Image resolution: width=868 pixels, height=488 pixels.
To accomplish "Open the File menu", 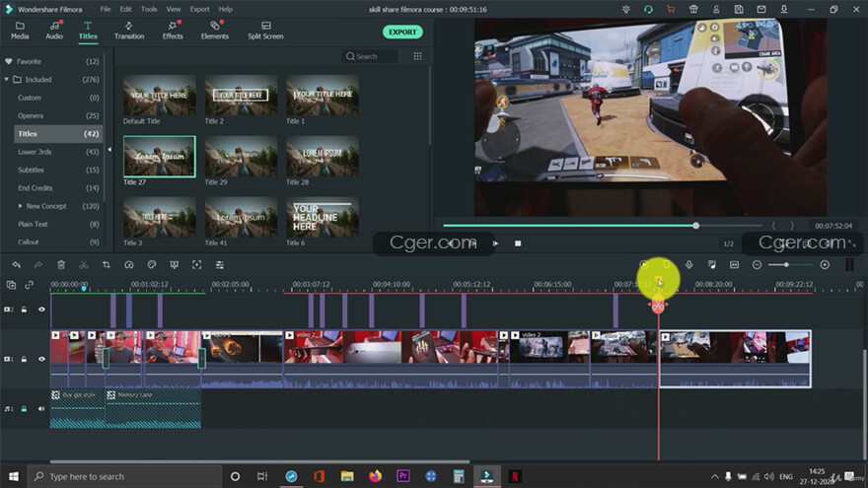I will 106,10.
